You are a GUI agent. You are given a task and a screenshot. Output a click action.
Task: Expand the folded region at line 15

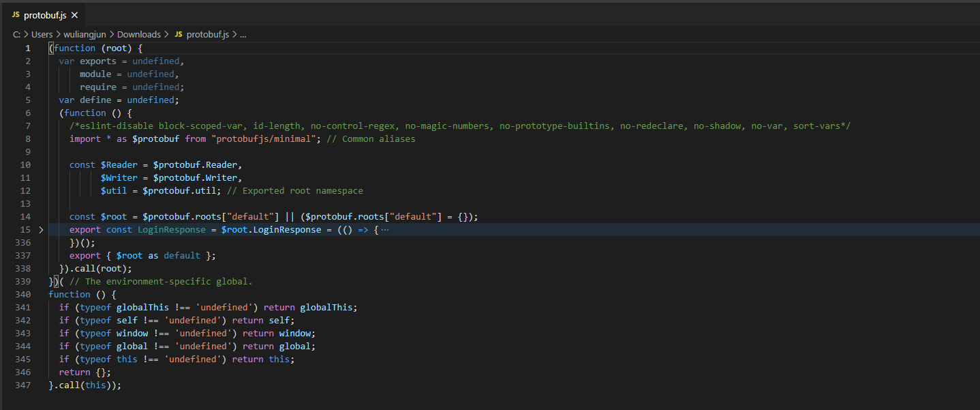click(x=41, y=230)
